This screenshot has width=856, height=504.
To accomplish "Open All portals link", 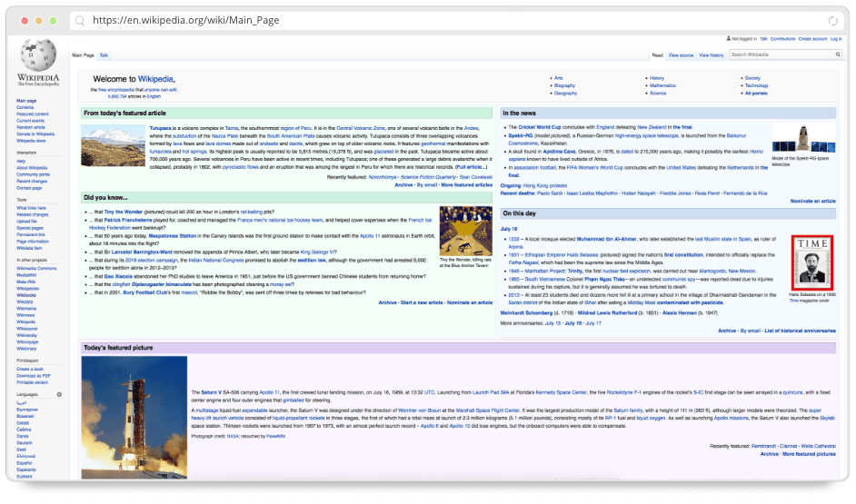I will [756, 94].
